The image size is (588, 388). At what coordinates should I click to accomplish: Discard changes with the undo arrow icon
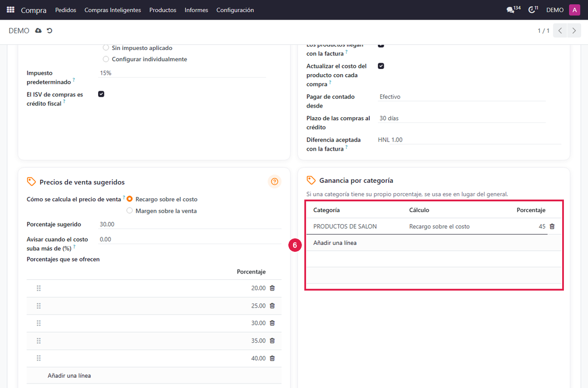click(49, 30)
